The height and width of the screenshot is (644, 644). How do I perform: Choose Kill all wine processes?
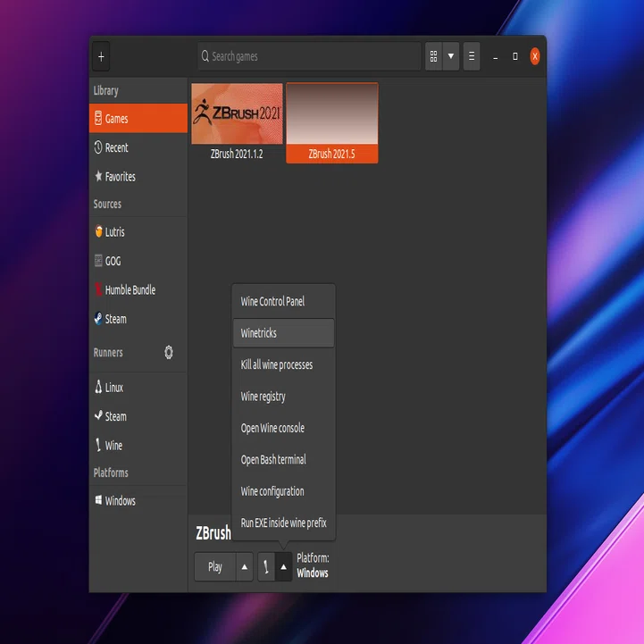pos(283,364)
